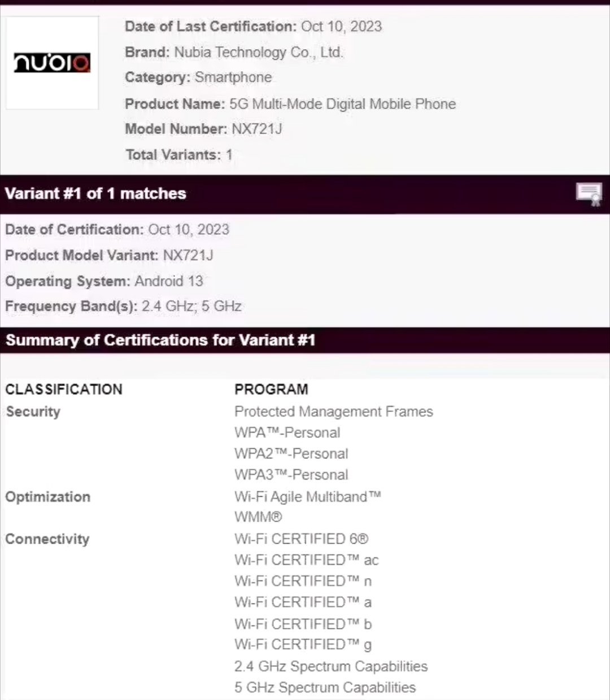Viewport: 610px width, 700px height.
Task: Click the 5 GHz Spectrum Capabilities entry
Action: click(x=325, y=688)
